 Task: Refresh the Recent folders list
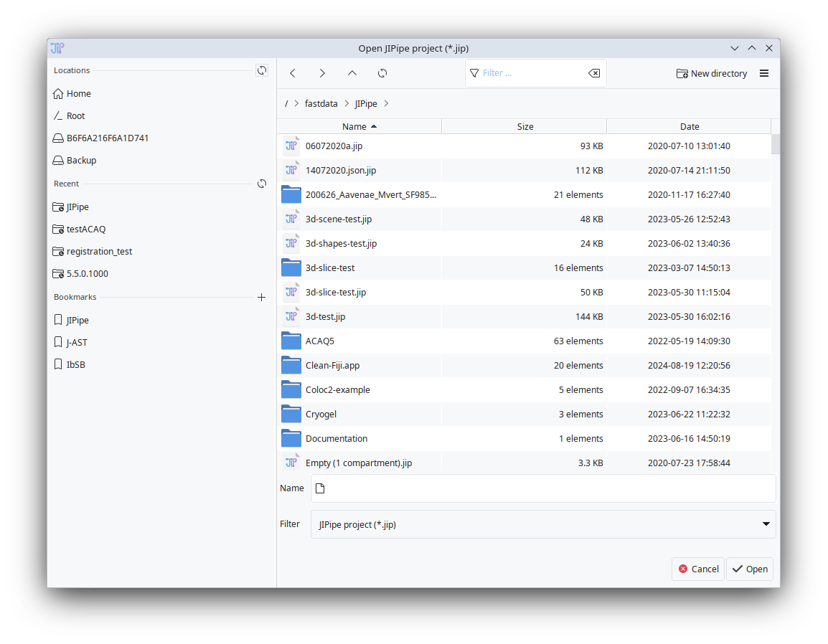(262, 184)
